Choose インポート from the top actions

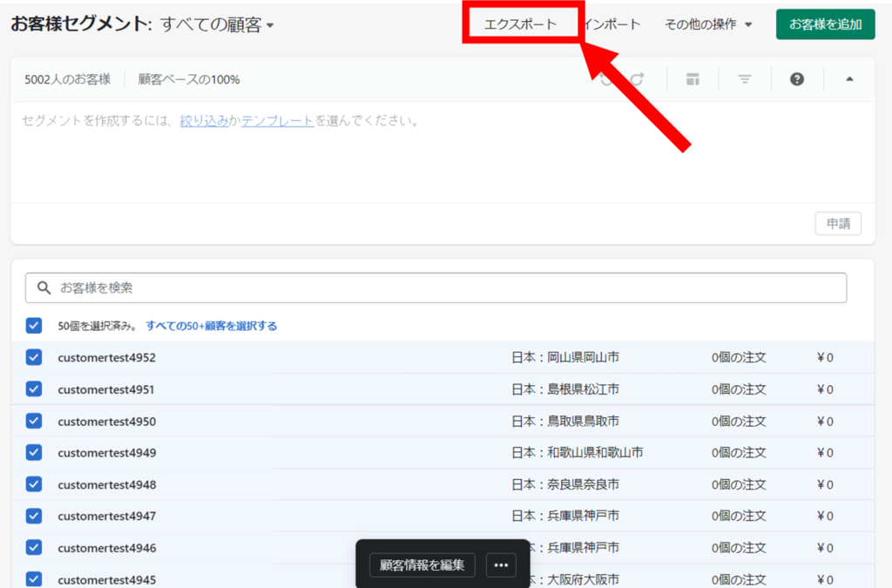point(612,24)
